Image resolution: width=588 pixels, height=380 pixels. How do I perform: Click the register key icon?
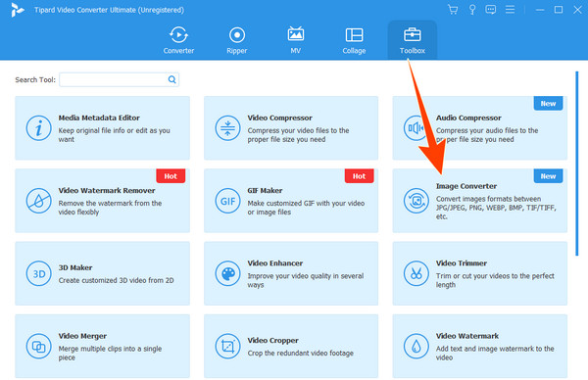click(472, 10)
